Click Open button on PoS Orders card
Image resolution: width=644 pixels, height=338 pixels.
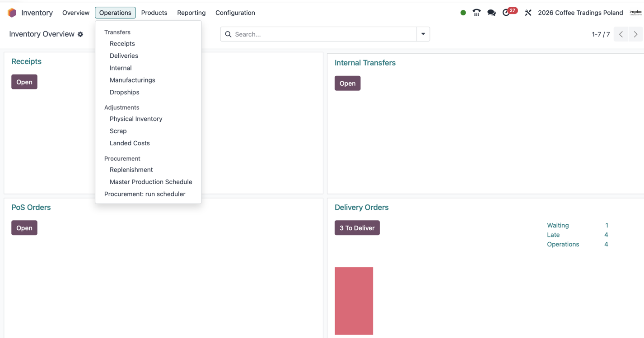(24, 228)
